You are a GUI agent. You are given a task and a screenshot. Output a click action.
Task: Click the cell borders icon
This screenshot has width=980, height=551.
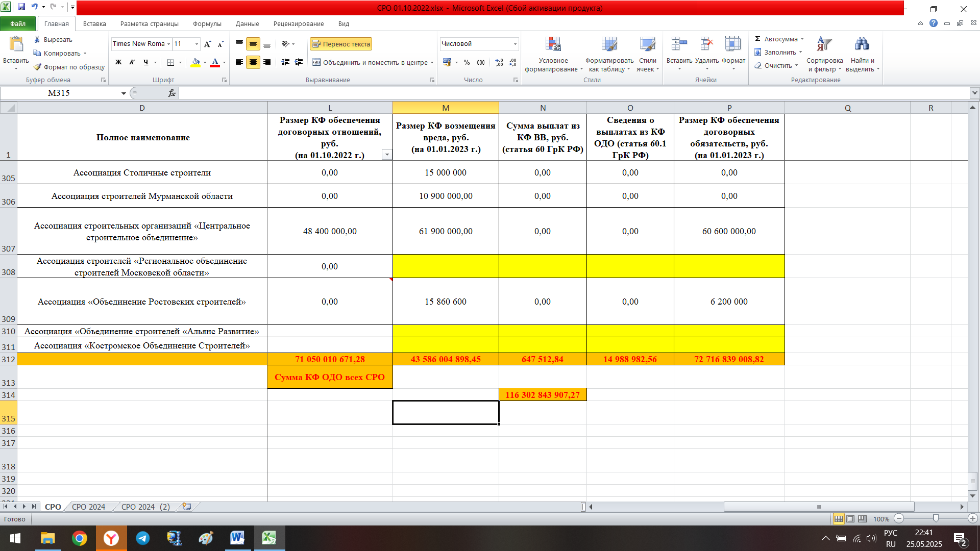pos(170,62)
